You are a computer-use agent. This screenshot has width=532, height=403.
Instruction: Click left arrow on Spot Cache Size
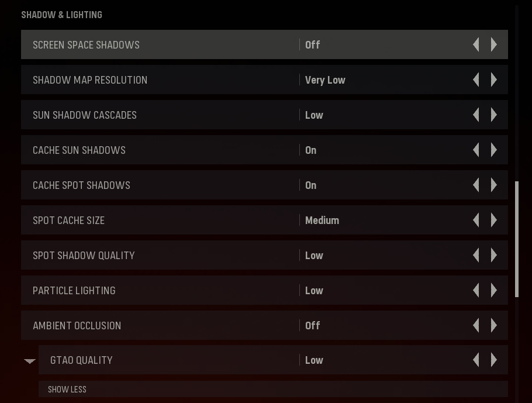[x=476, y=220]
